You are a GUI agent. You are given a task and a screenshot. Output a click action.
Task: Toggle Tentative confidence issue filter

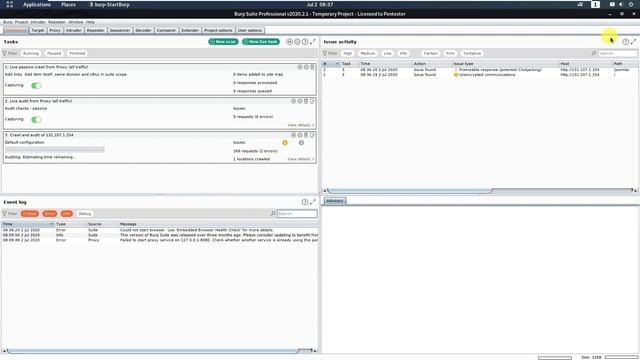(472, 53)
